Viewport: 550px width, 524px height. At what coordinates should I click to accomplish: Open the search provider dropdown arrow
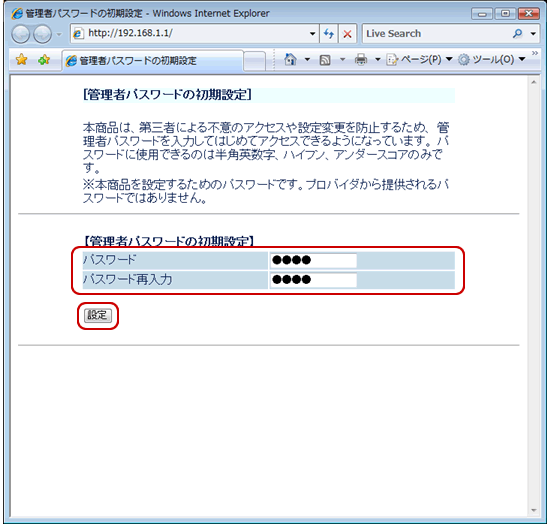coord(533,34)
